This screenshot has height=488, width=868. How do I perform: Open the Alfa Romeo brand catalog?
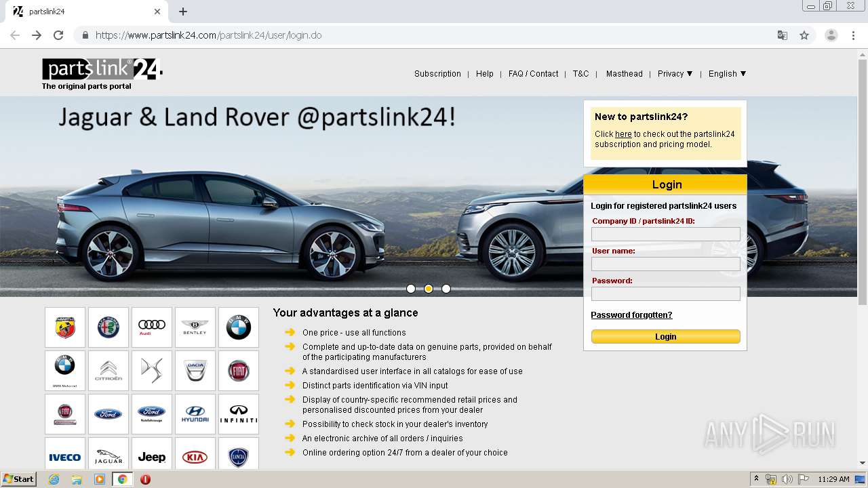click(108, 327)
